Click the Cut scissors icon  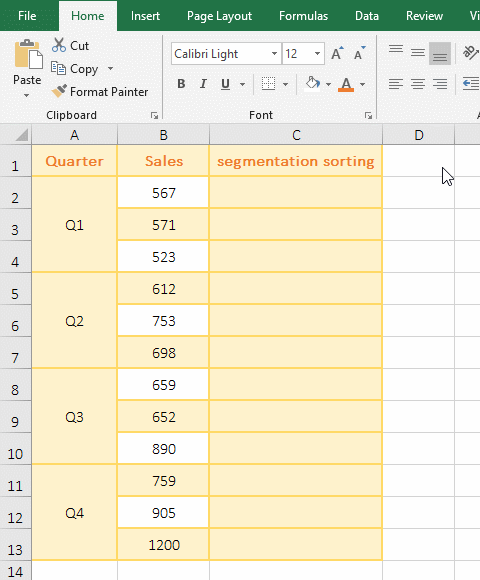coord(58,45)
